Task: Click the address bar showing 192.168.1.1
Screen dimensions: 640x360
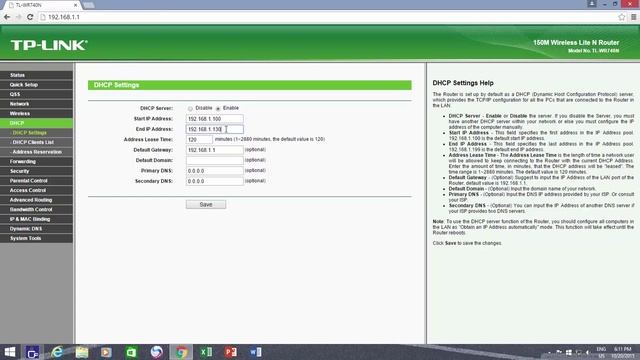Action: tap(327, 17)
